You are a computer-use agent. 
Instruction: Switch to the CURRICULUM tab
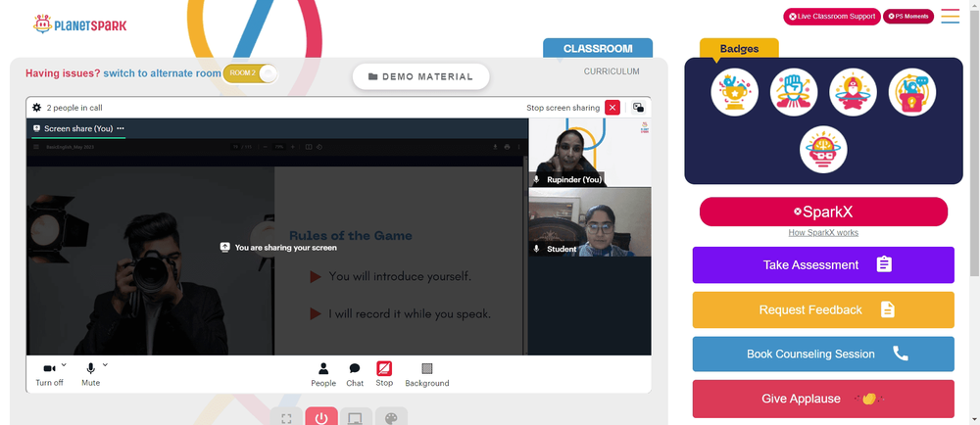tap(612, 71)
